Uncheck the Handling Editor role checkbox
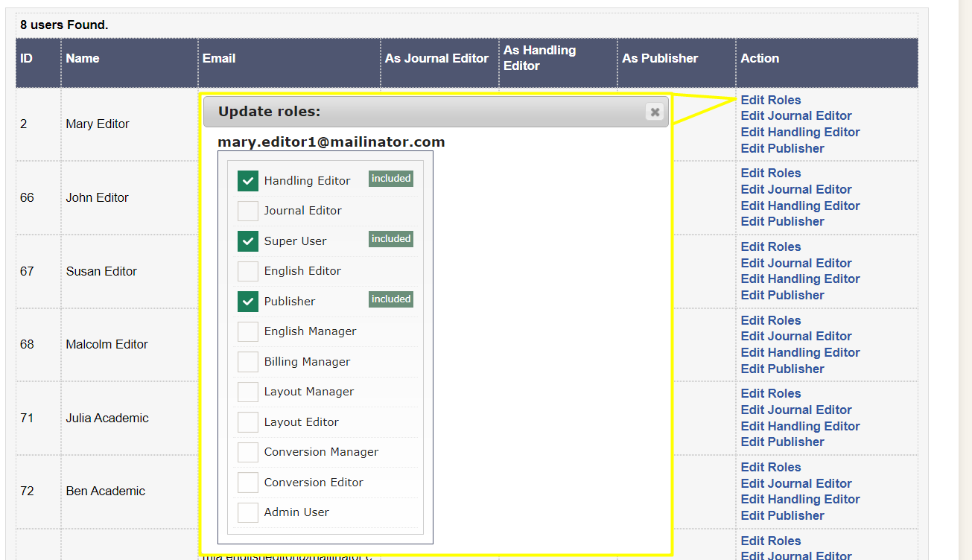 coord(248,181)
